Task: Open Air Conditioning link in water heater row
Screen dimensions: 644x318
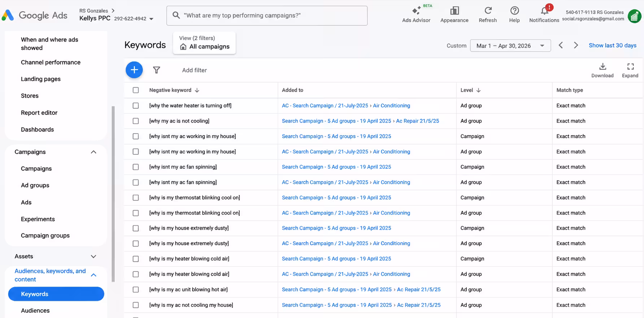Action: pyautogui.click(x=391, y=106)
